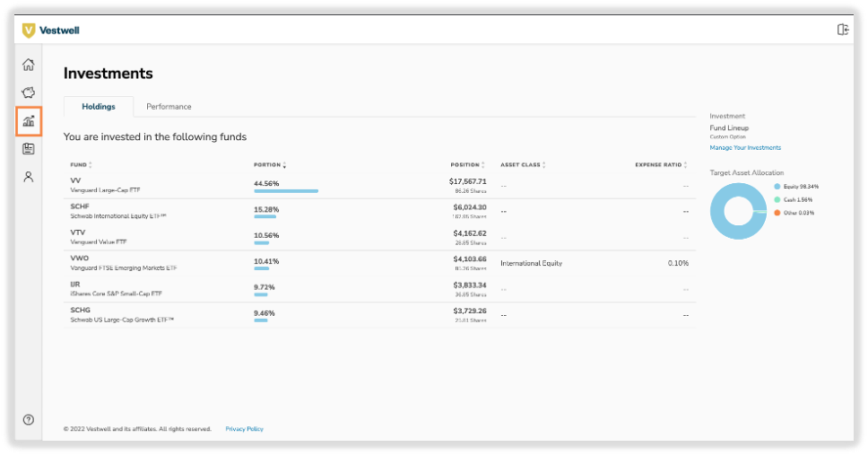Sort table by Position column
Viewport: 868px width, 456px height.
(x=468, y=164)
